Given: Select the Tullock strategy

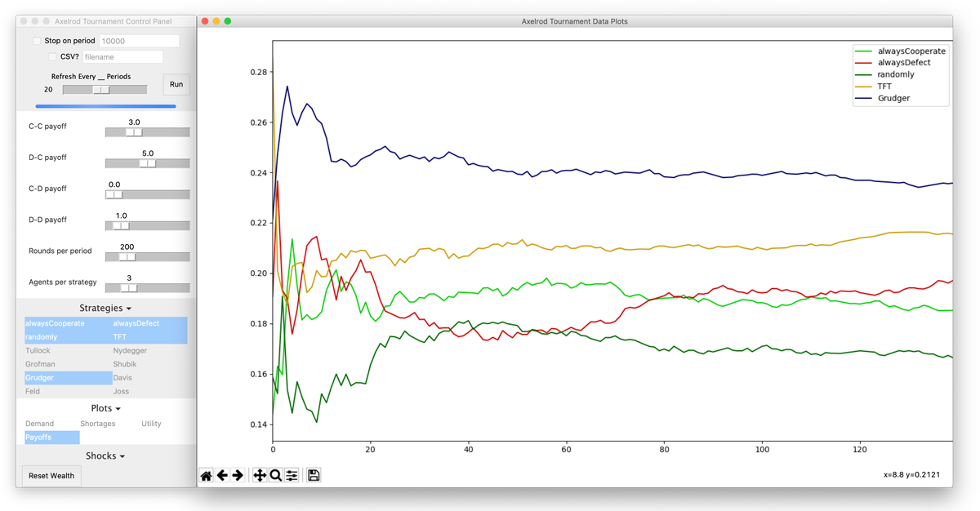Looking at the screenshot, I should (x=38, y=350).
